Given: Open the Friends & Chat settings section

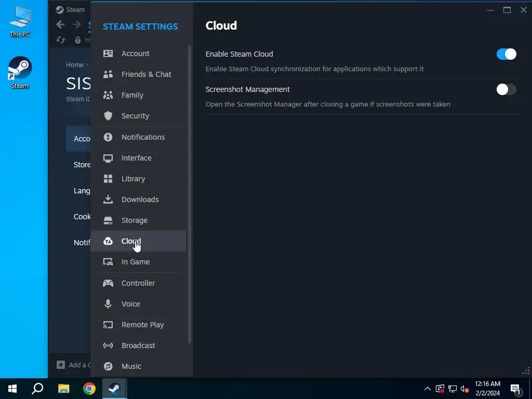Looking at the screenshot, I should point(138,74).
